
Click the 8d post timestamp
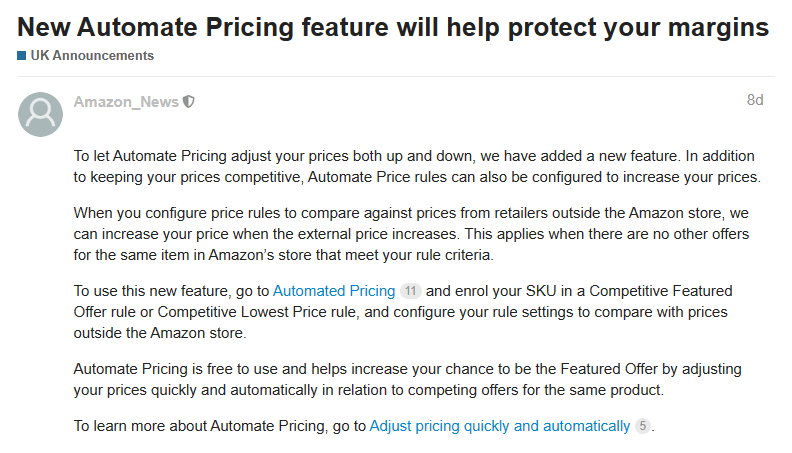(755, 100)
